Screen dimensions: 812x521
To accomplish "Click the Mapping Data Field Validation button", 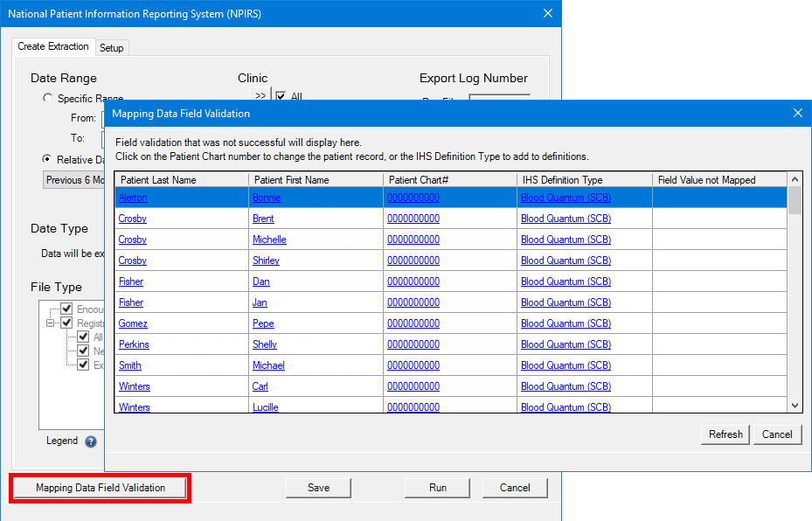I will [x=101, y=488].
